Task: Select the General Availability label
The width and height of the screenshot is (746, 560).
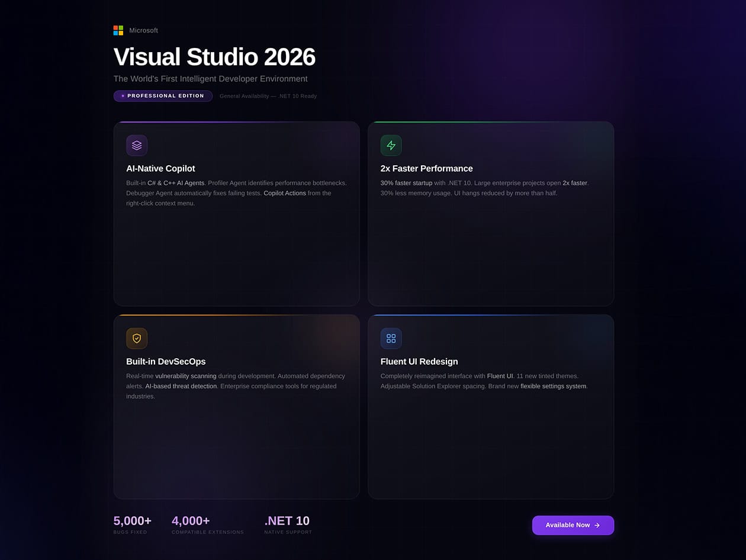Action: point(245,95)
